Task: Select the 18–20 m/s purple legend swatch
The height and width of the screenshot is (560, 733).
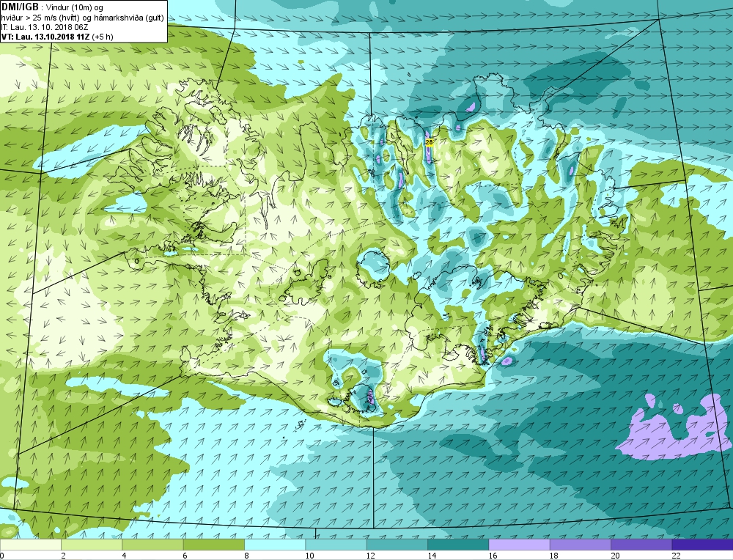Action: point(580,545)
